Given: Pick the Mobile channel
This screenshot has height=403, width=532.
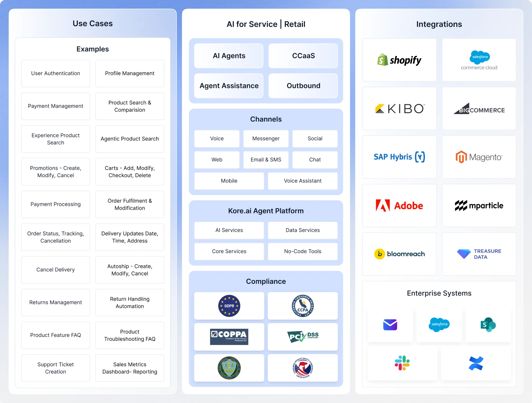Looking at the screenshot, I should [x=229, y=181].
